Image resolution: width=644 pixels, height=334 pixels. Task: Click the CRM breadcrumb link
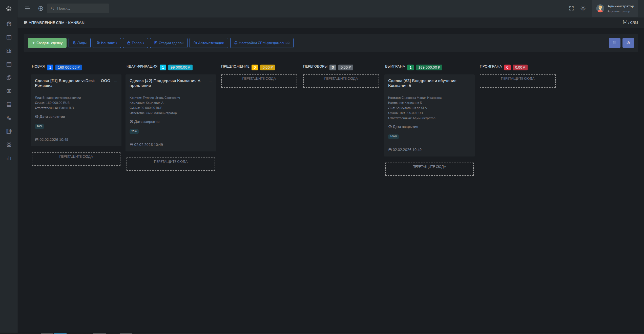[634, 23]
